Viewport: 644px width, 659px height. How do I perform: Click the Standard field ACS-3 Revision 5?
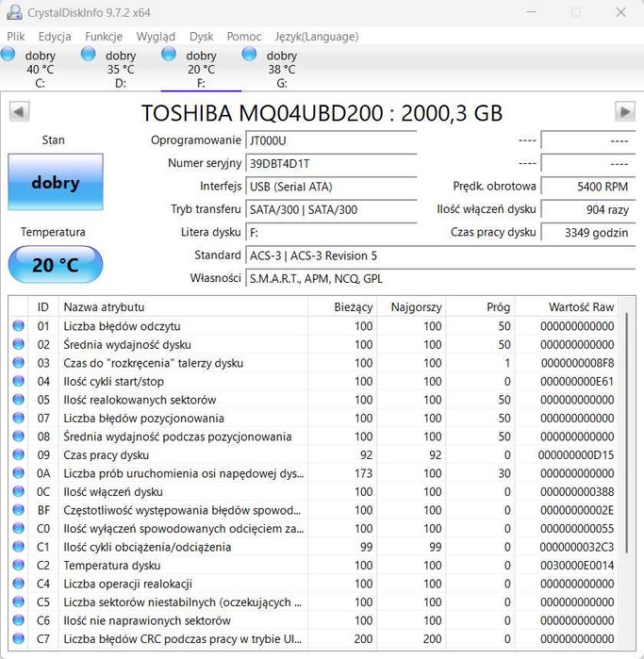coord(440,255)
